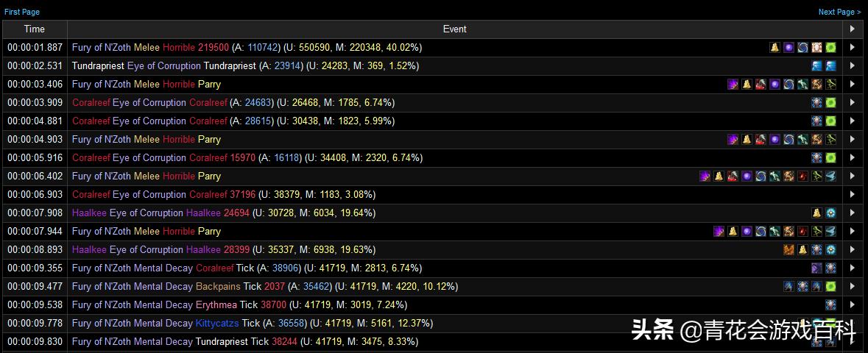Click orange flame icon in 00:00:08.893 row
868x353 pixels.
788,249
